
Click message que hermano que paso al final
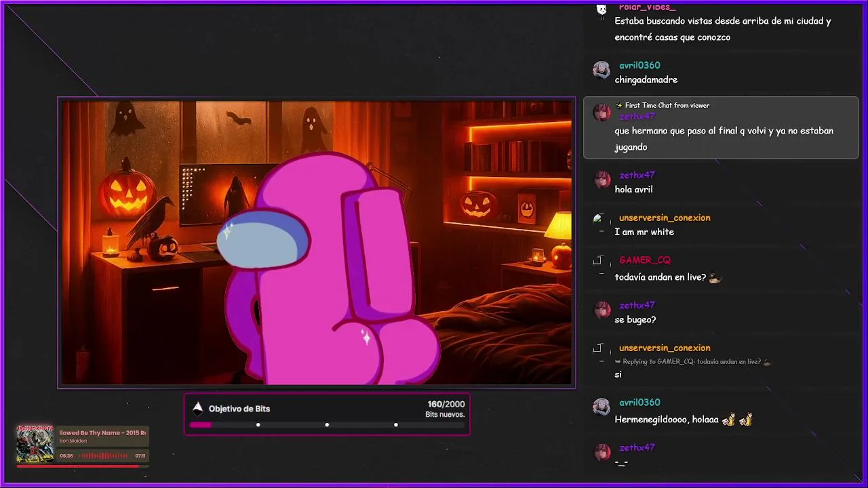(x=724, y=138)
